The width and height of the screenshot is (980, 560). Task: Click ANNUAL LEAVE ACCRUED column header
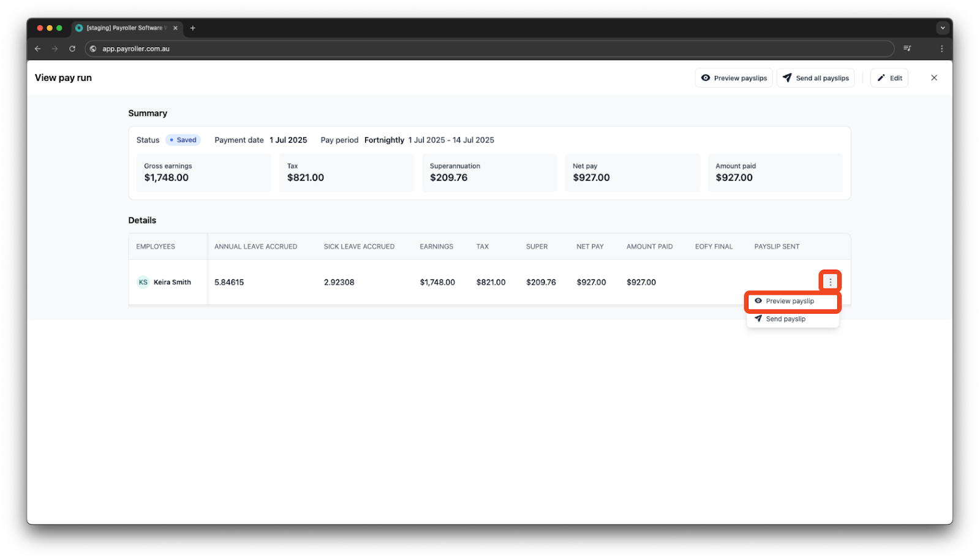255,247
